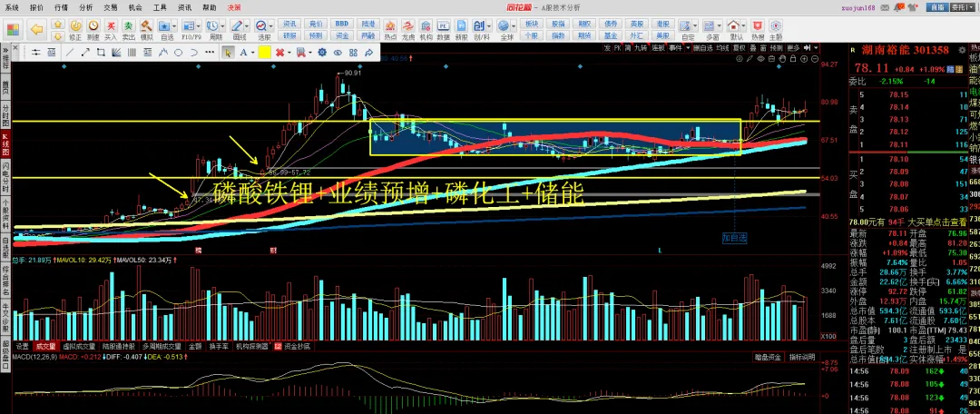
Task: Toggle the 均线 moving average display
Action: tap(722, 47)
